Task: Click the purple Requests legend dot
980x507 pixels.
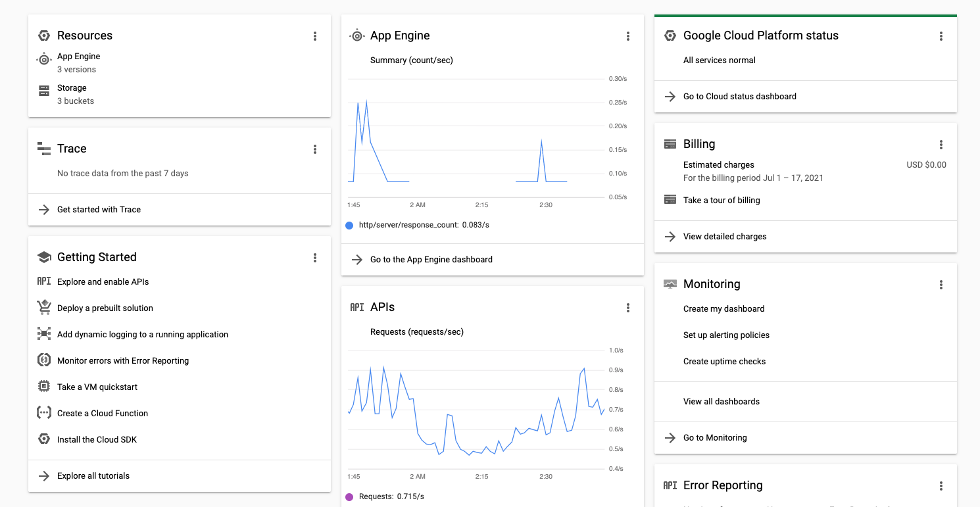Action: click(349, 496)
